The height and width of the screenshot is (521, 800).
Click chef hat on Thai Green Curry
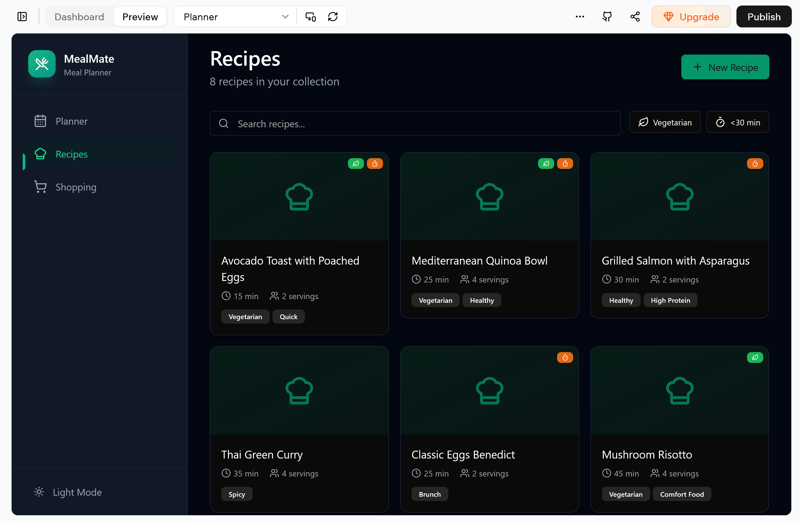(x=299, y=390)
